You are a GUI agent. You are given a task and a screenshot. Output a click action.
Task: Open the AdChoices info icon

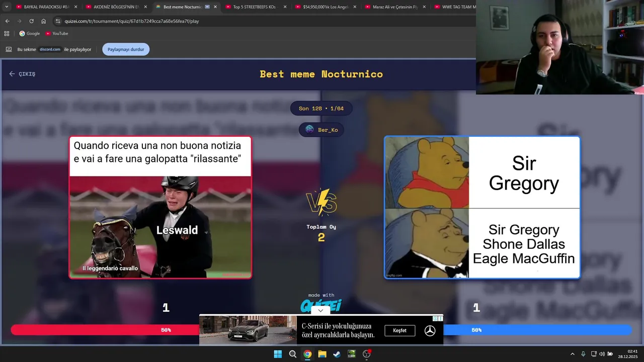436,318
